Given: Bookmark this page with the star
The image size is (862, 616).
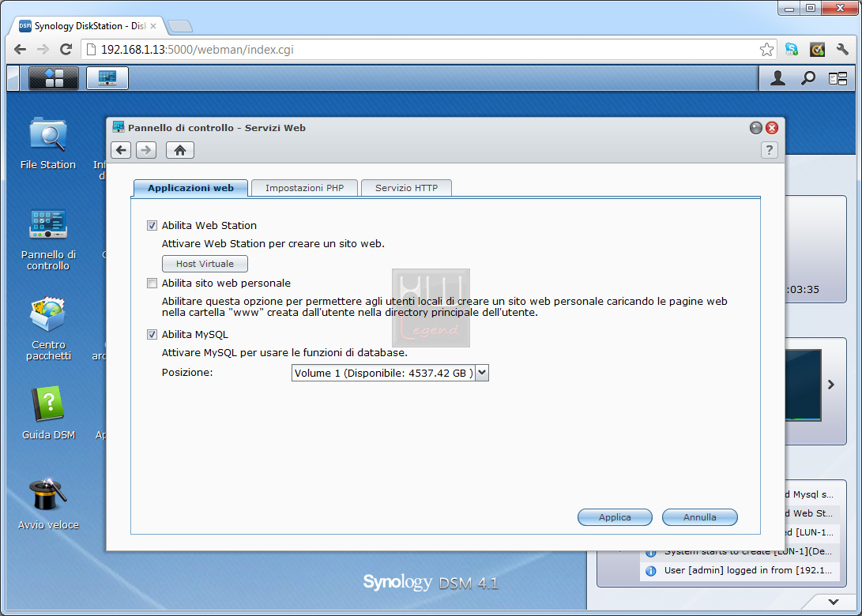Looking at the screenshot, I should pos(766,50).
